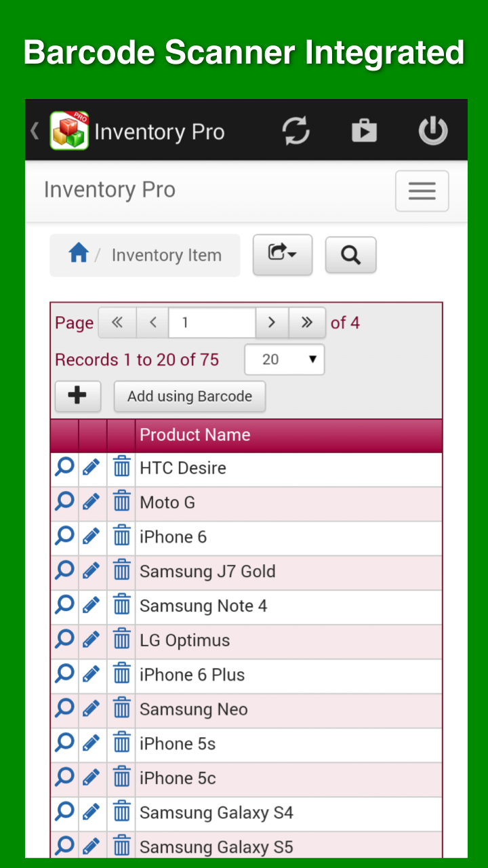Tap the power logout icon

pyautogui.click(x=433, y=130)
